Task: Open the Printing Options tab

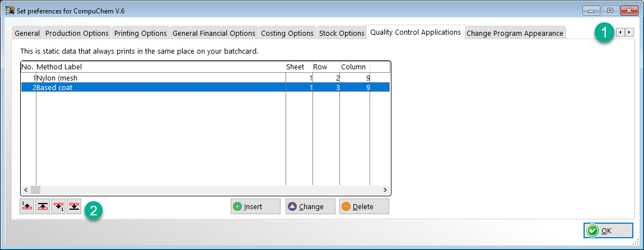Action: [x=141, y=33]
